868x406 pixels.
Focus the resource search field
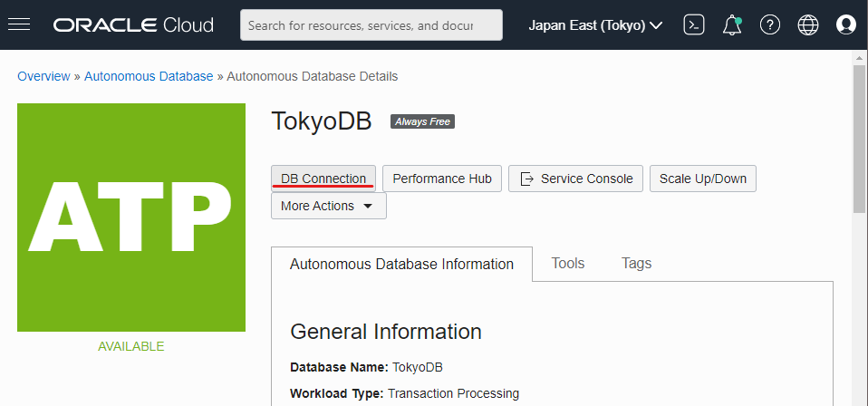click(371, 25)
